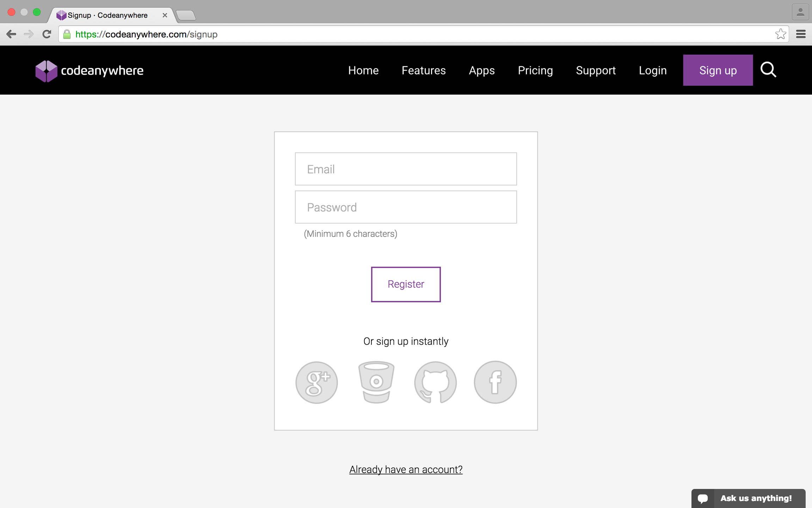Open the 'Ask us anything!' chat widget

tap(748, 498)
